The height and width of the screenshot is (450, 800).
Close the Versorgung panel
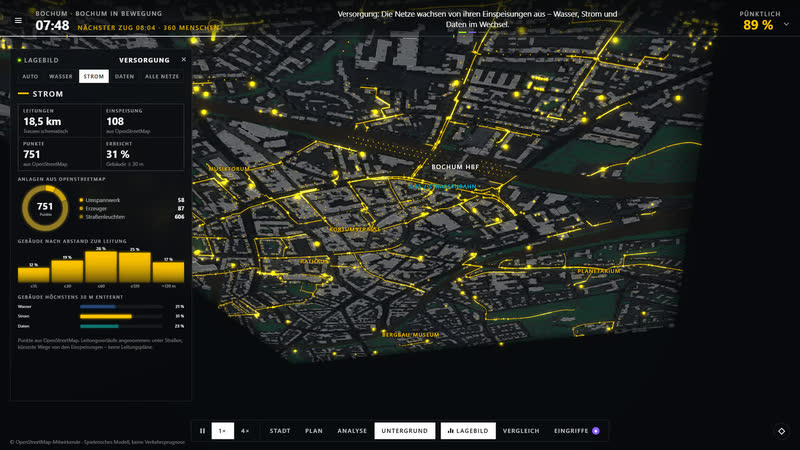[184, 60]
